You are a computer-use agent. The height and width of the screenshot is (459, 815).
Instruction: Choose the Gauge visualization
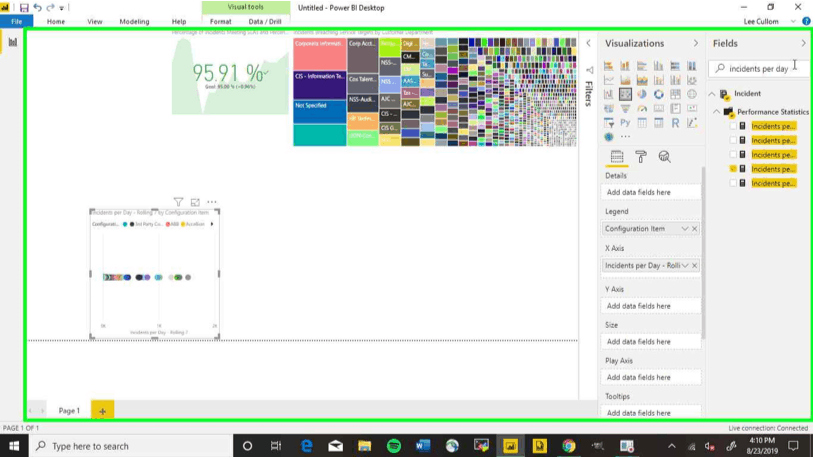tap(642, 109)
